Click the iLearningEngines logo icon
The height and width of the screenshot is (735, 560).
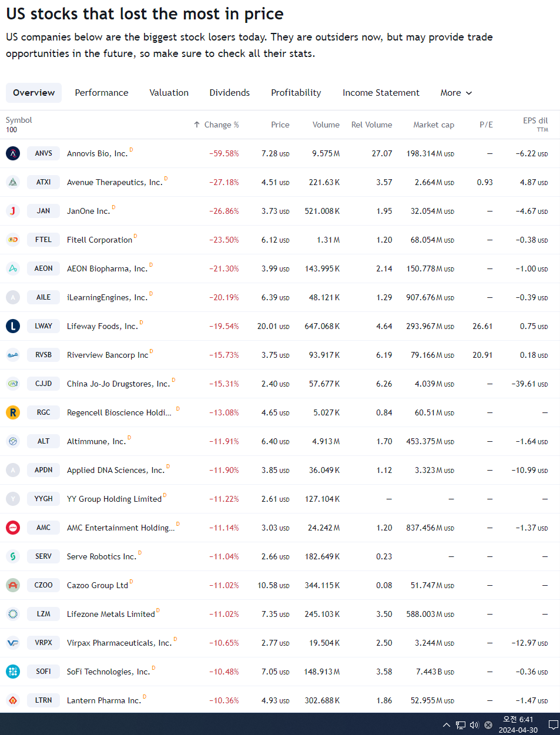tap(13, 297)
